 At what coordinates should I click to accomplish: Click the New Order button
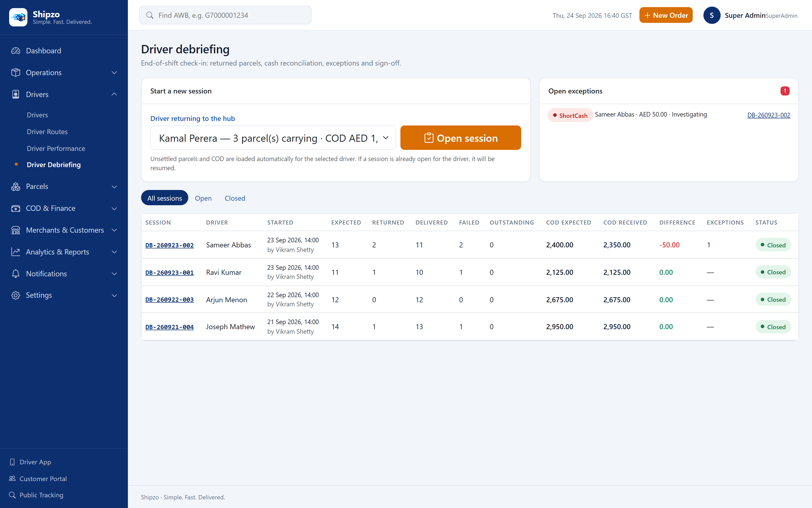[666, 15]
